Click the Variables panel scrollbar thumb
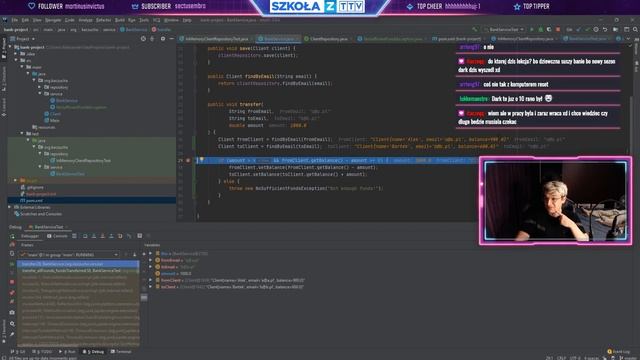640x360 pixels. point(144,298)
